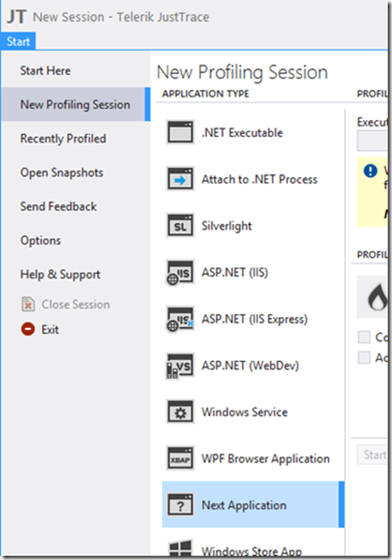
Task: Select the ASP.NET (WebDev) VS icon
Action: [180, 366]
